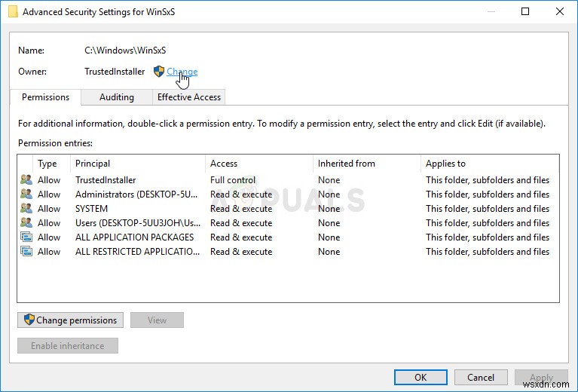Click Read & execute in the SYSTEM row
This screenshot has width=578, height=392.
click(x=241, y=208)
